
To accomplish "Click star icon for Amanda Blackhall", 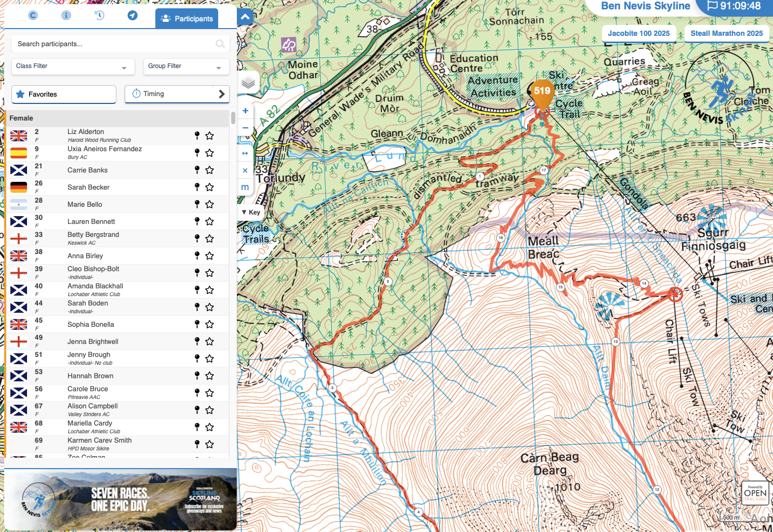I will [x=209, y=290].
